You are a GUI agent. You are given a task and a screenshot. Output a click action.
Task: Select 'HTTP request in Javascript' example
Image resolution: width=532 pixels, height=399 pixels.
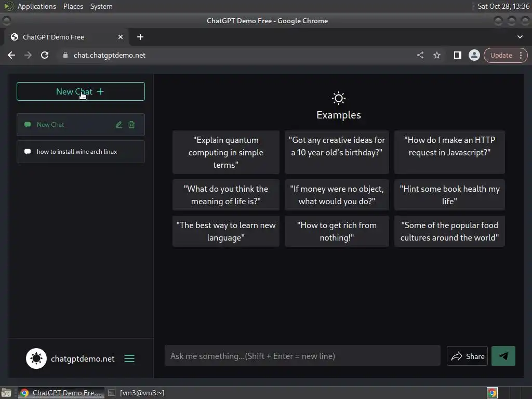449,152
